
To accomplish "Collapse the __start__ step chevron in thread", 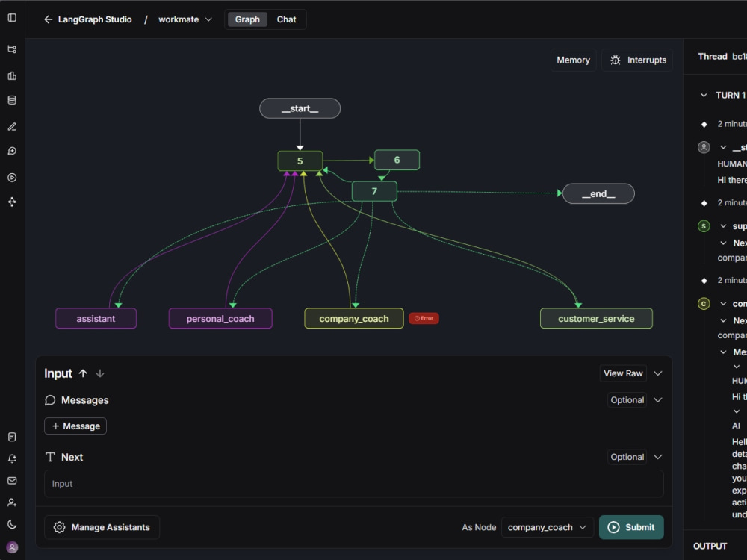I will [723, 148].
